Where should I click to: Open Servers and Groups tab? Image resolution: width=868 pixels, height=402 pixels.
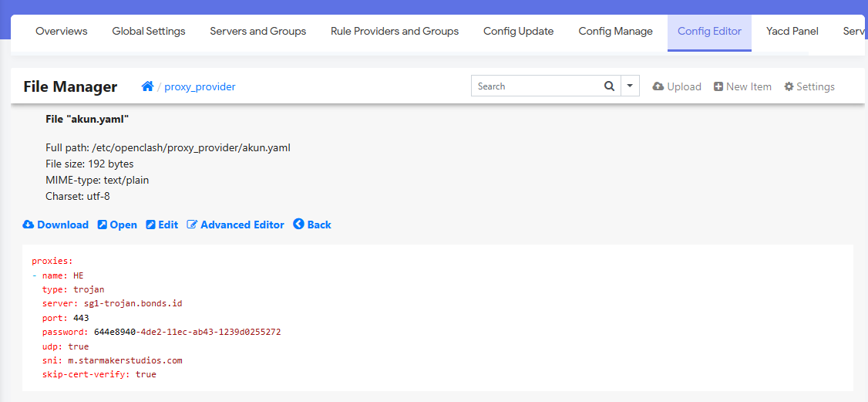(x=258, y=32)
